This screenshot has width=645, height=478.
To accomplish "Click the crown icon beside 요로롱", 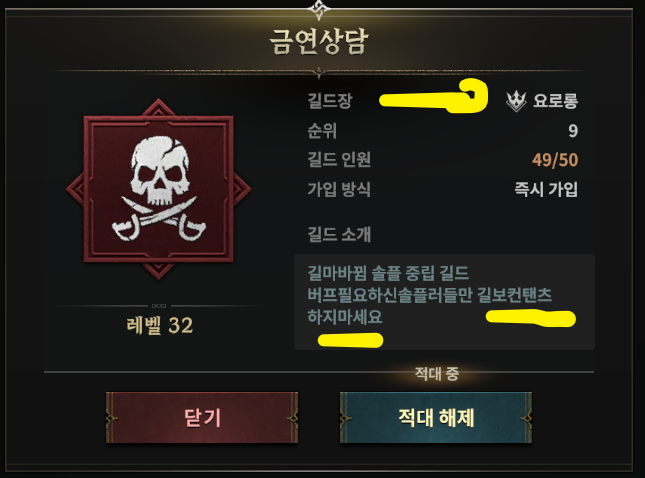I will point(516,101).
